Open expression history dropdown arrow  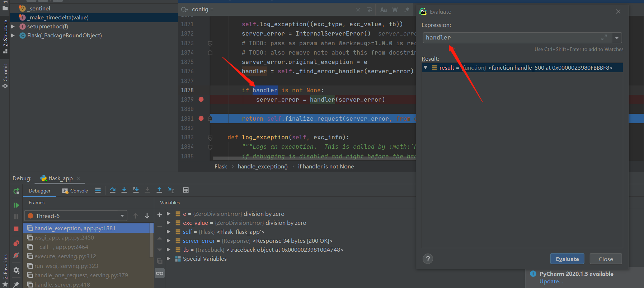coord(617,38)
